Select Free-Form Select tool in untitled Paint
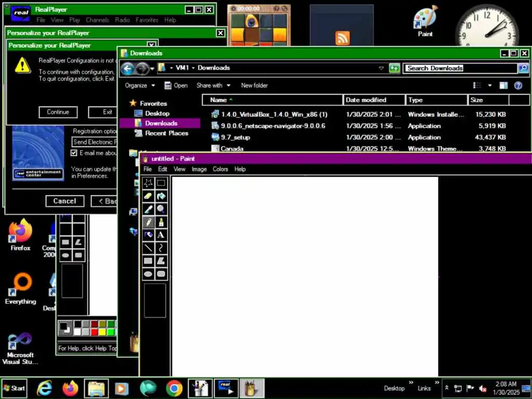The image size is (532, 399). 148,183
